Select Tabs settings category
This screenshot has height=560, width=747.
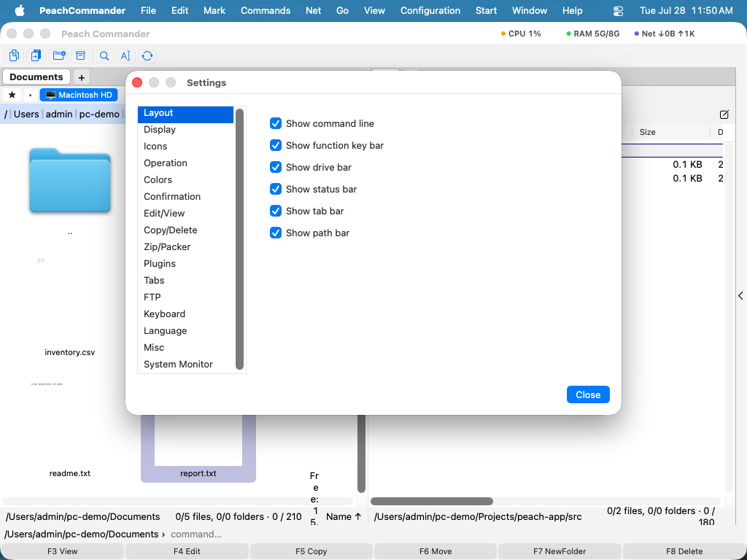point(186,280)
